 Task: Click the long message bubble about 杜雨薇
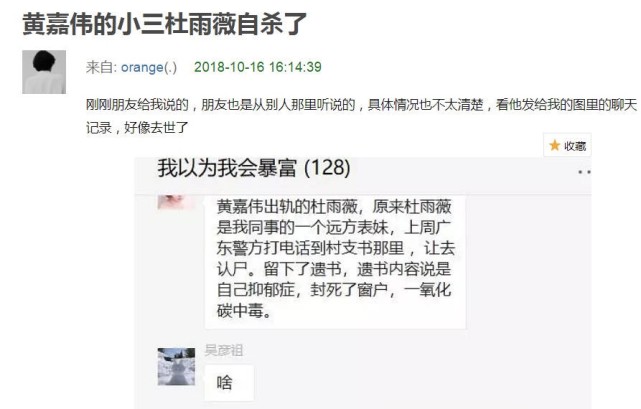(x=335, y=262)
